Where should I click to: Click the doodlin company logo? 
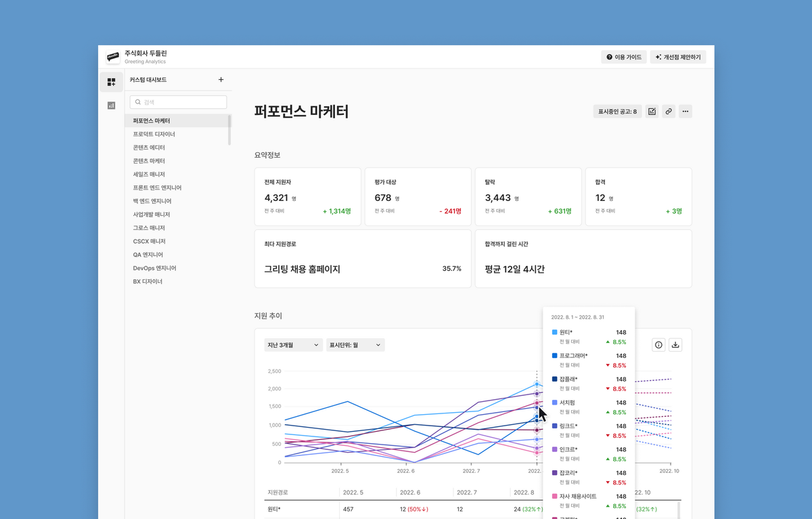click(113, 57)
